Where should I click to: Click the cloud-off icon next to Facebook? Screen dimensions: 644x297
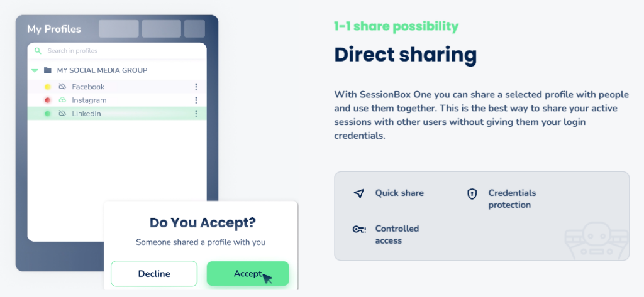pyautogui.click(x=62, y=87)
